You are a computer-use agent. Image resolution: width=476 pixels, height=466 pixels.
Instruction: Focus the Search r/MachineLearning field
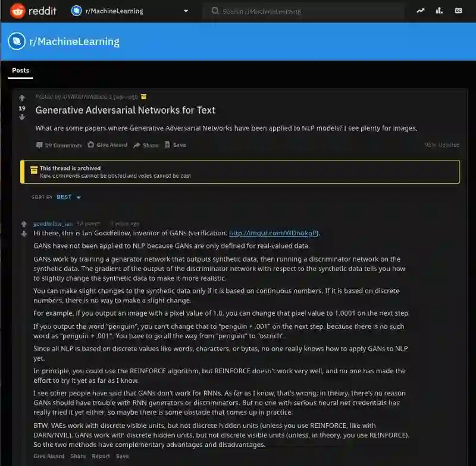(303, 11)
